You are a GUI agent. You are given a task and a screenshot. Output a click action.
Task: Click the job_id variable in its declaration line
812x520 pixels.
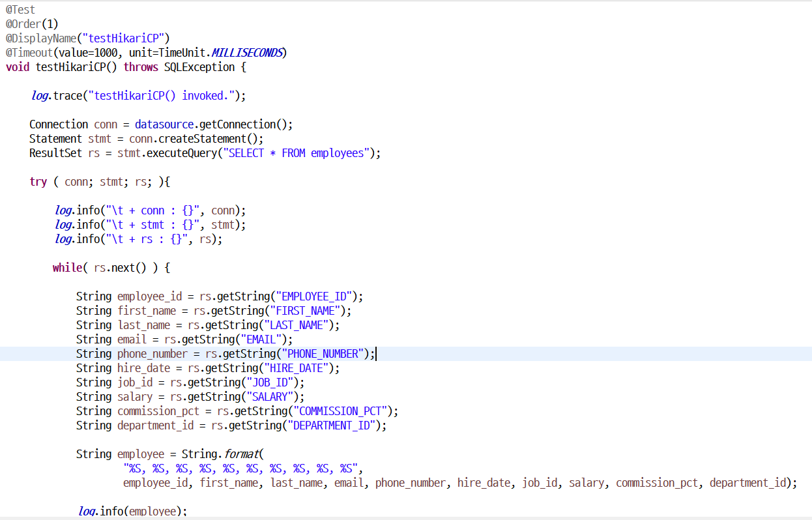[x=135, y=383]
